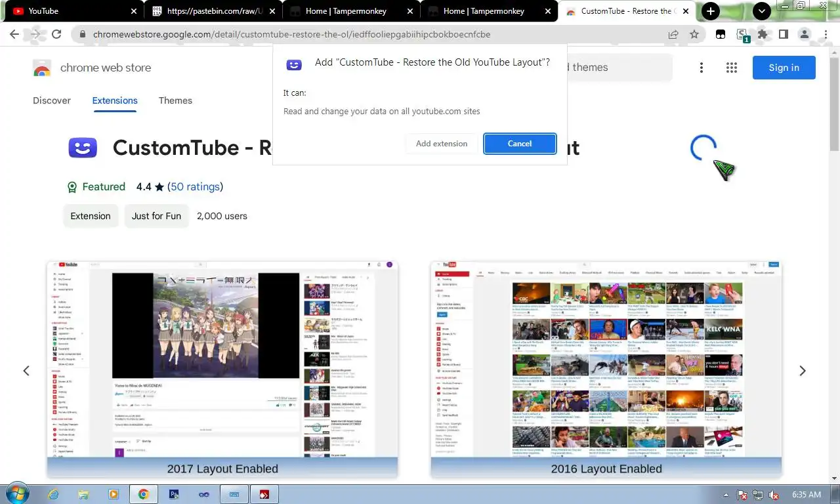The height and width of the screenshot is (504, 840).
Task: Open the 50 ratings link
Action: pyautogui.click(x=196, y=187)
